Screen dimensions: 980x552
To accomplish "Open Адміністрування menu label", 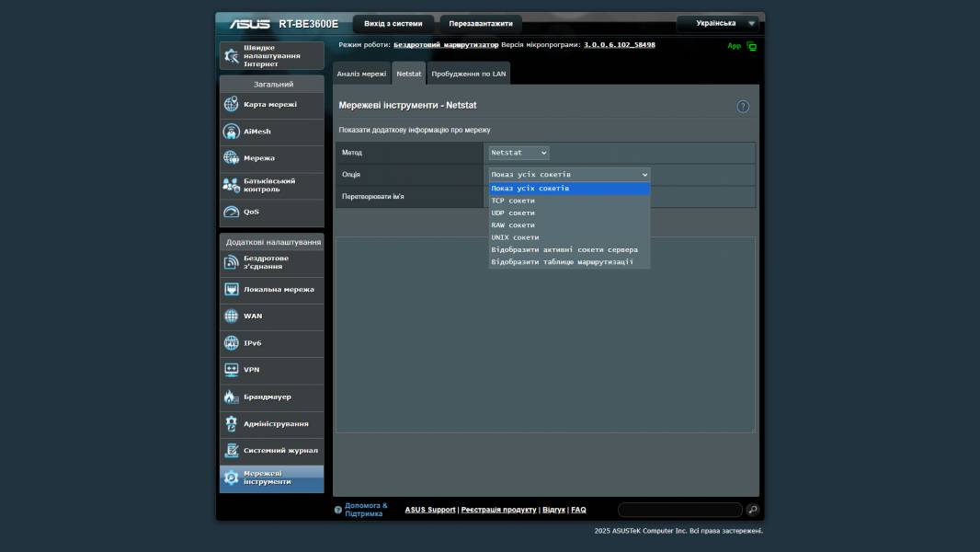I will [x=276, y=424].
